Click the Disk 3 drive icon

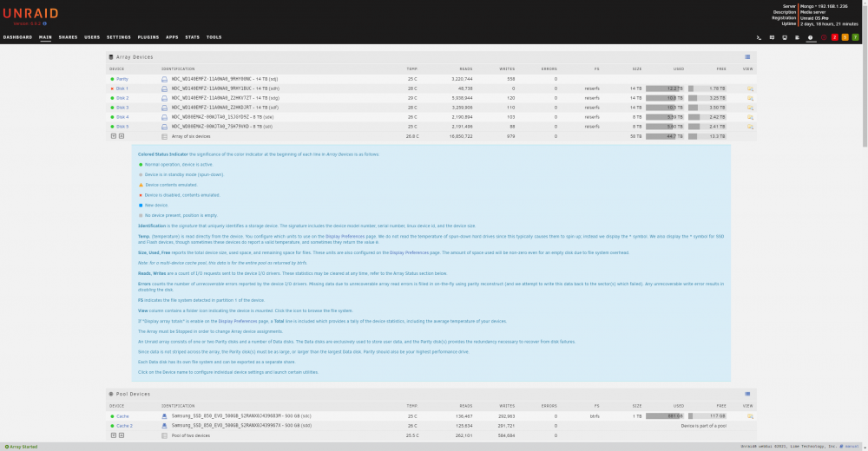(164, 108)
